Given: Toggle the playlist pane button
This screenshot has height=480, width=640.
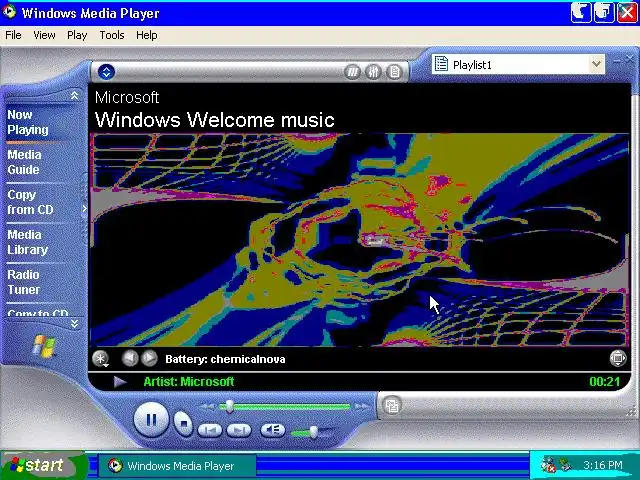Looking at the screenshot, I should coord(394,72).
